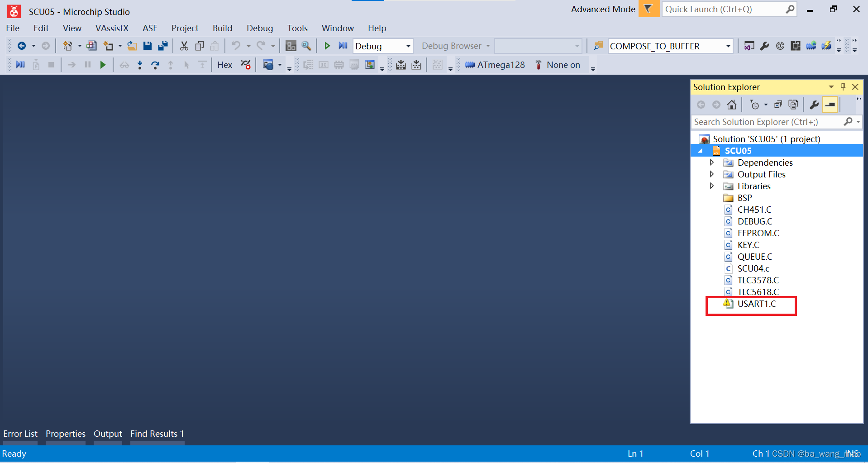Viewport: 868px width, 463px height.
Task: Open the VAssistX menu
Action: 112,28
